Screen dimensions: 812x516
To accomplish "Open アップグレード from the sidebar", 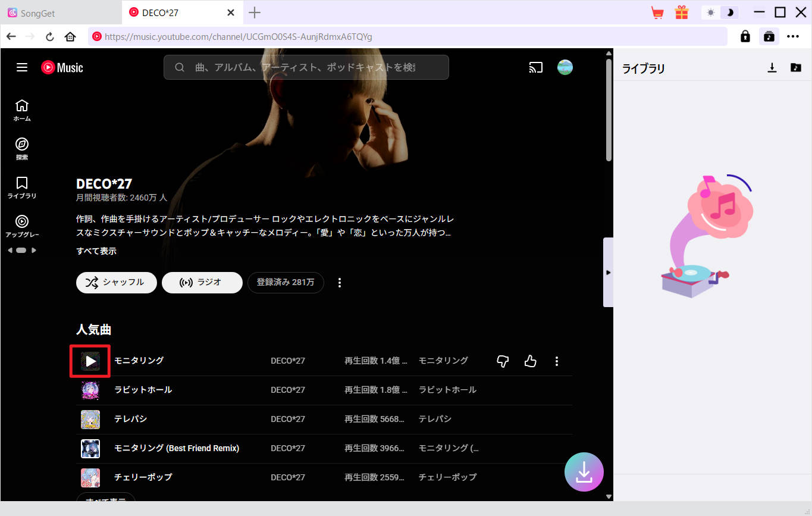I will point(22,225).
